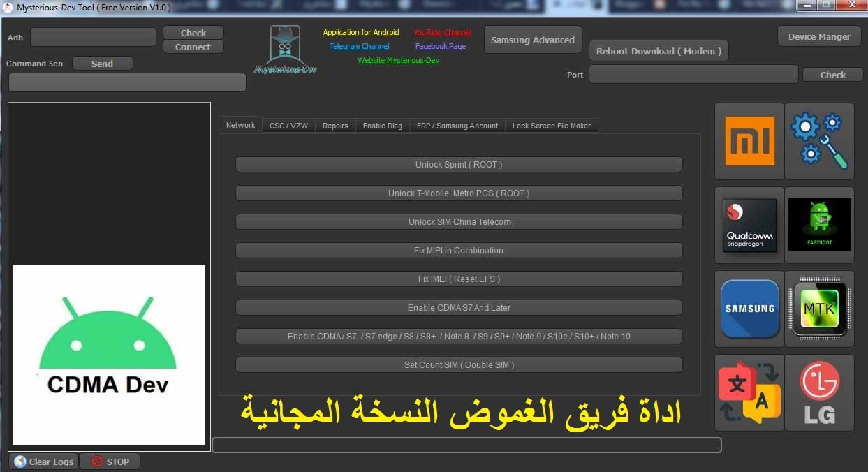Open the LG tools icon
868x472 pixels.
pos(819,392)
